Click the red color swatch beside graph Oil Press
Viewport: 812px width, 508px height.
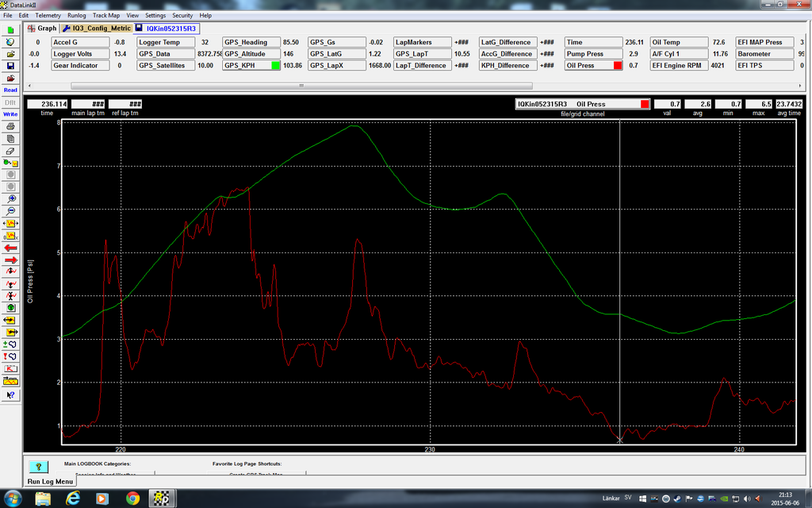[x=645, y=104]
